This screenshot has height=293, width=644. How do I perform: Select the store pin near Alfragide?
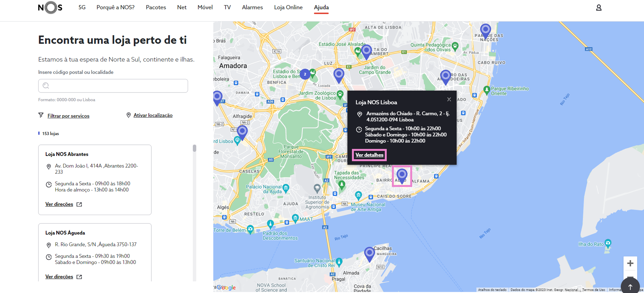click(x=242, y=132)
